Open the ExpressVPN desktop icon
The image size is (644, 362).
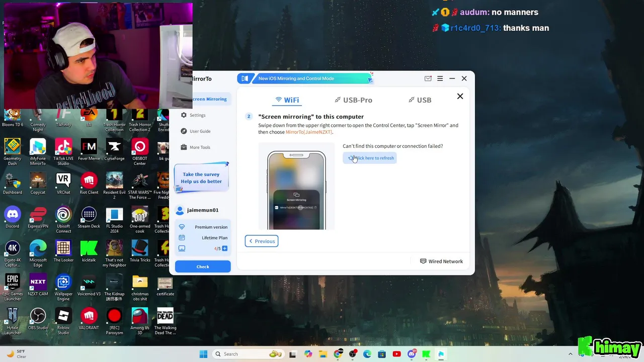(38, 217)
